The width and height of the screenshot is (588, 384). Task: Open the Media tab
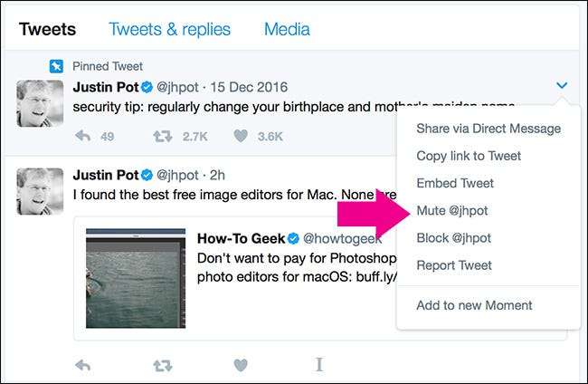coord(286,29)
